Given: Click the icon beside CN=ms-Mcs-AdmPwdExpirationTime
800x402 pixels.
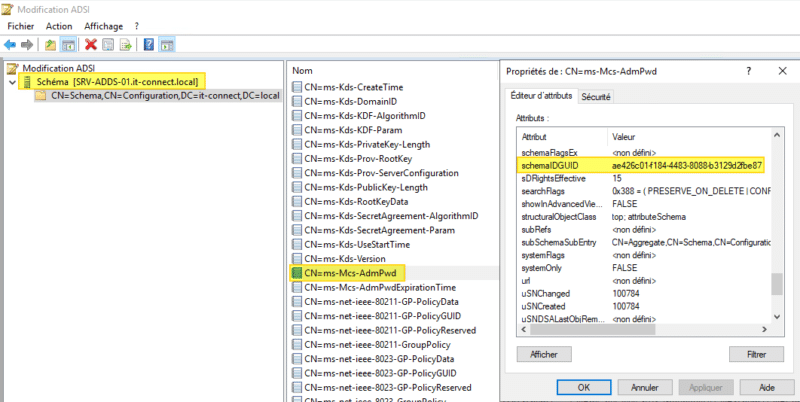Looking at the screenshot, I should pyautogui.click(x=297, y=287).
